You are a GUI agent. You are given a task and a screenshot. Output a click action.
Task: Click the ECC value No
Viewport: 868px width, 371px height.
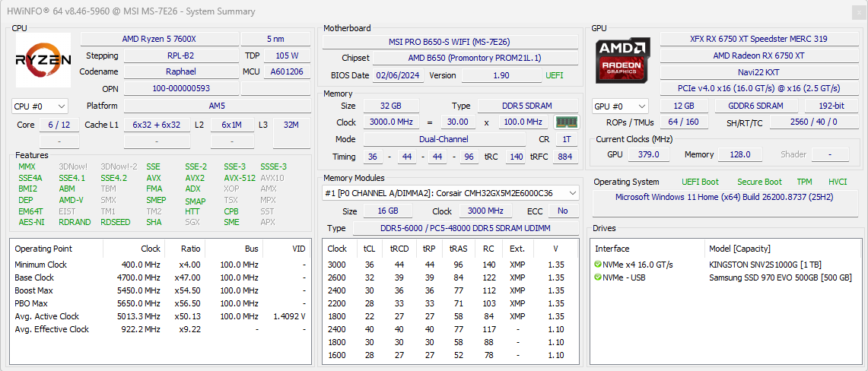(563, 211)
